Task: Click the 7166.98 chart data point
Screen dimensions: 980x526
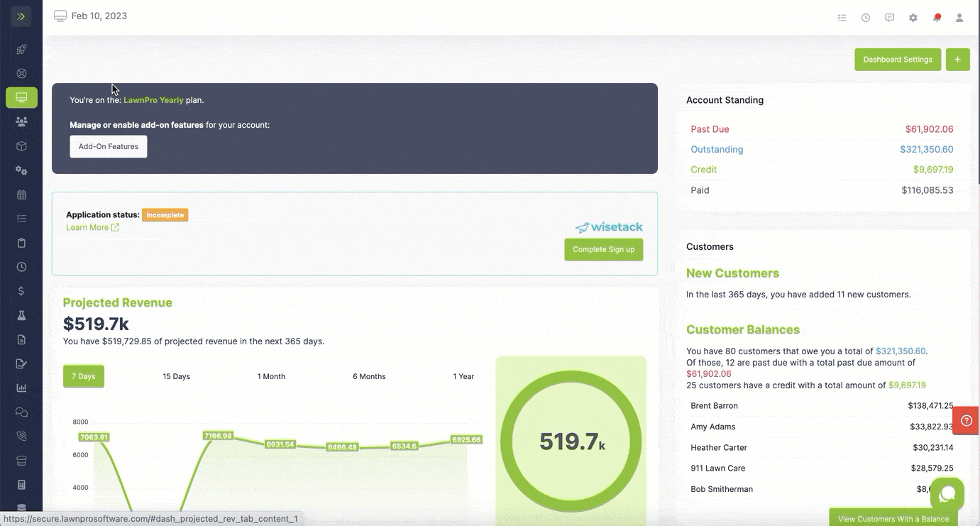Action: (218, 435)
